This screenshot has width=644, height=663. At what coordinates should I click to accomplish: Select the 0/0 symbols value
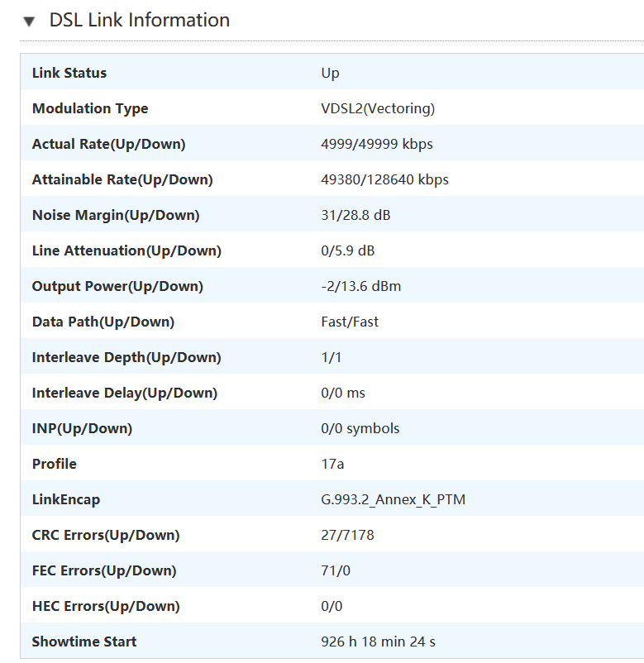[x=360, y=429]
